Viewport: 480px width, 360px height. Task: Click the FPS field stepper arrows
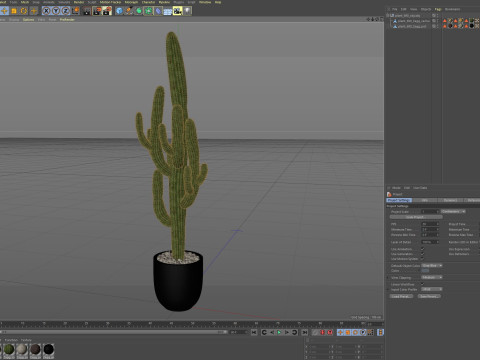coord(437,224)
